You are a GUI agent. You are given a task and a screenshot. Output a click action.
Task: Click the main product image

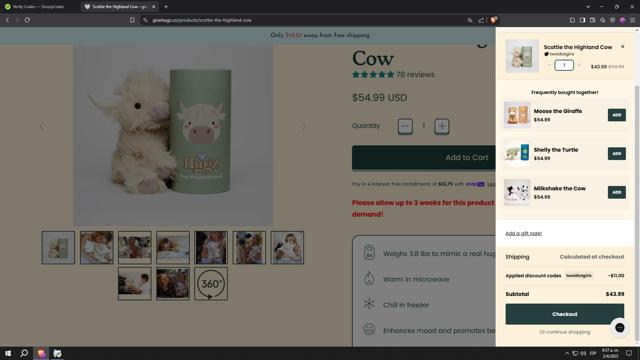tap(173, 135)
